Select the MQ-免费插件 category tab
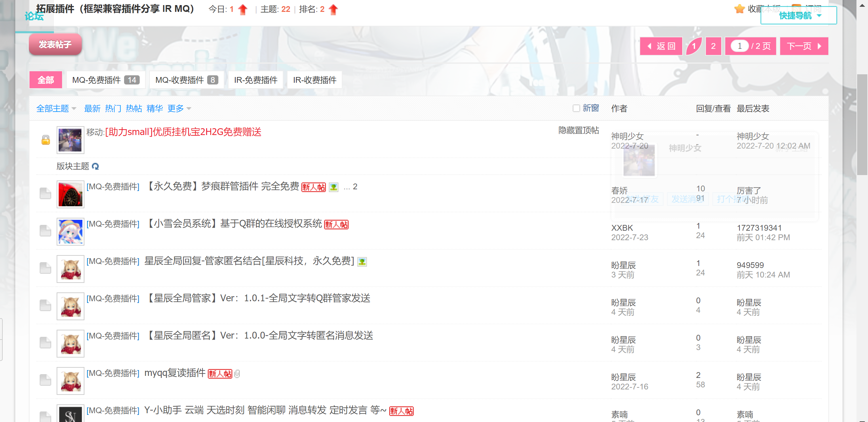The height and width of the screenshot is (422, 868). [105, 80]
